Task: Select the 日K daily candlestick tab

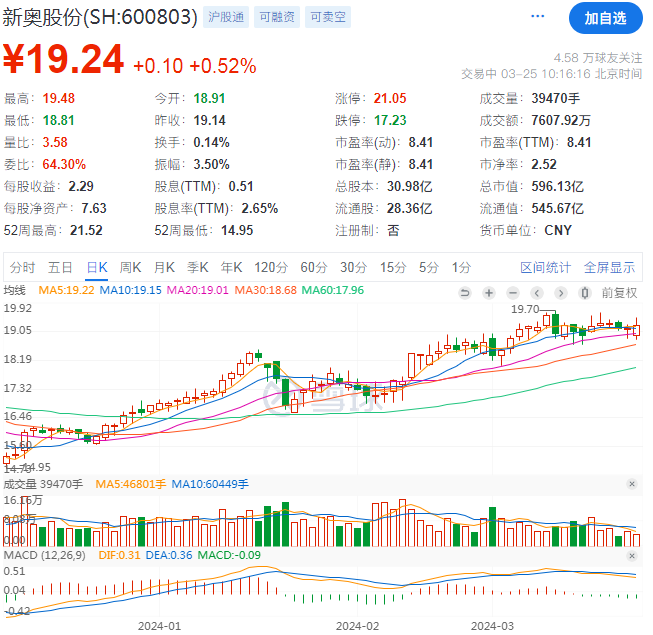Action: (x=97, y=267)
